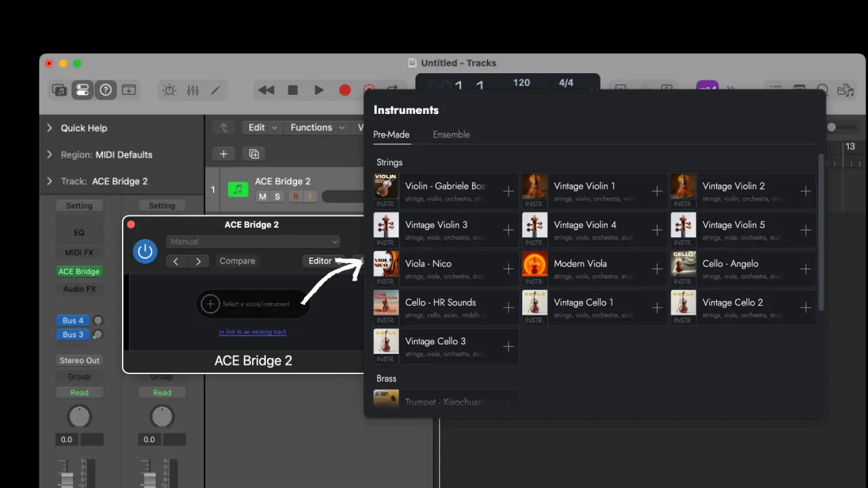Viewport: 868px width, 488px height.
Task: Record-enable the ACE Bridge 2 track
Action: click(296, 197)
